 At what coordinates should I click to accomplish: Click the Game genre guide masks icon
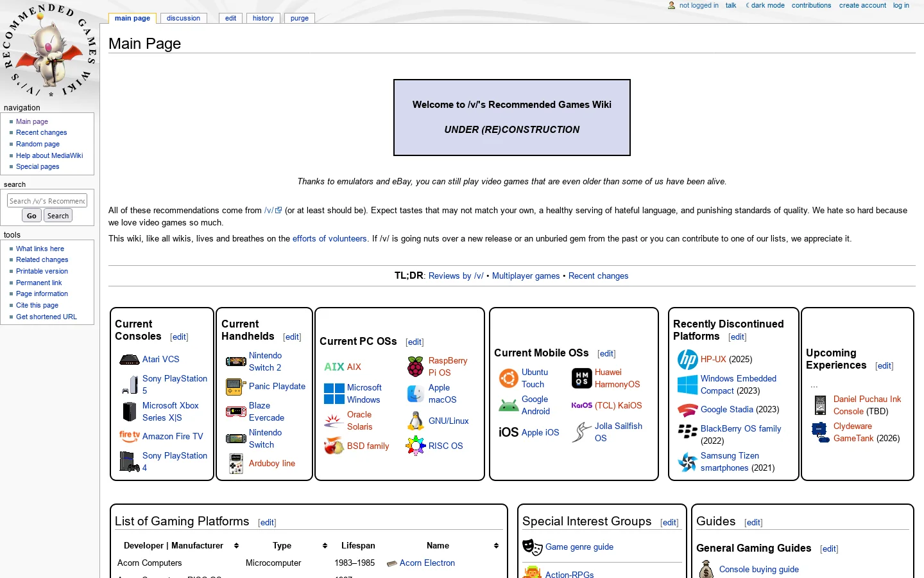(533, 547)
